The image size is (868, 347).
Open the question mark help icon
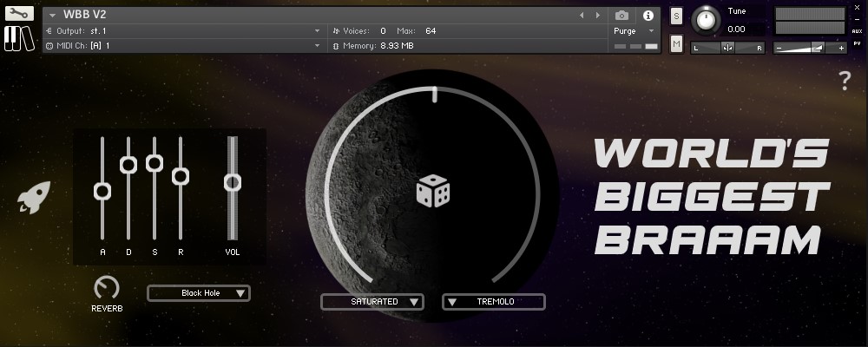click(845, 82)
